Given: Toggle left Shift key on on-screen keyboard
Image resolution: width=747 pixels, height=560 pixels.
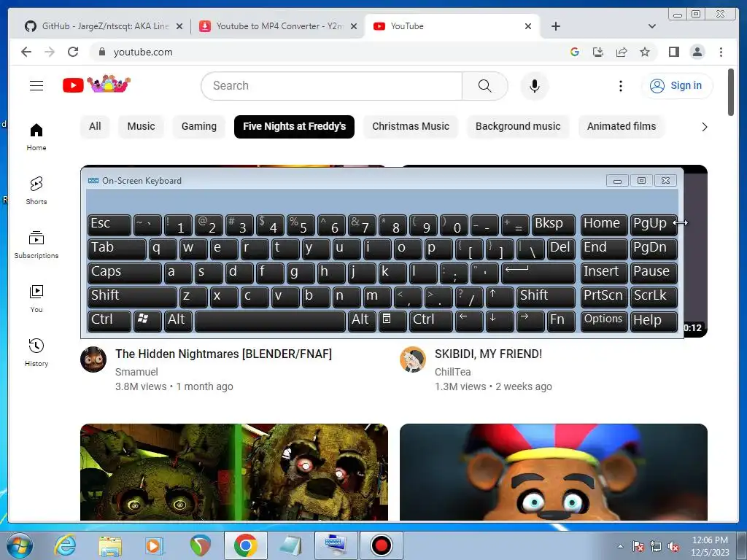Looking at the screenshot, I should (132, 297).
